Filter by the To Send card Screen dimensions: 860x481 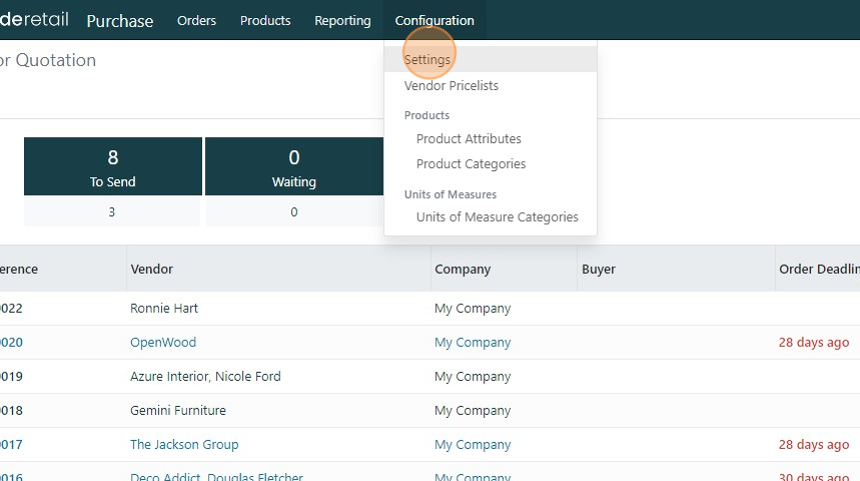(112, 166)
